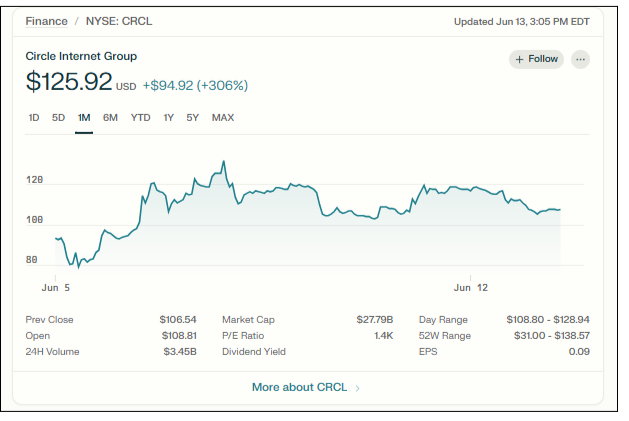Click the Updated Jun 13, 3:05 PM EDT timestamp
This screenshot has height=421, width=629.
[x=521, y=22]
